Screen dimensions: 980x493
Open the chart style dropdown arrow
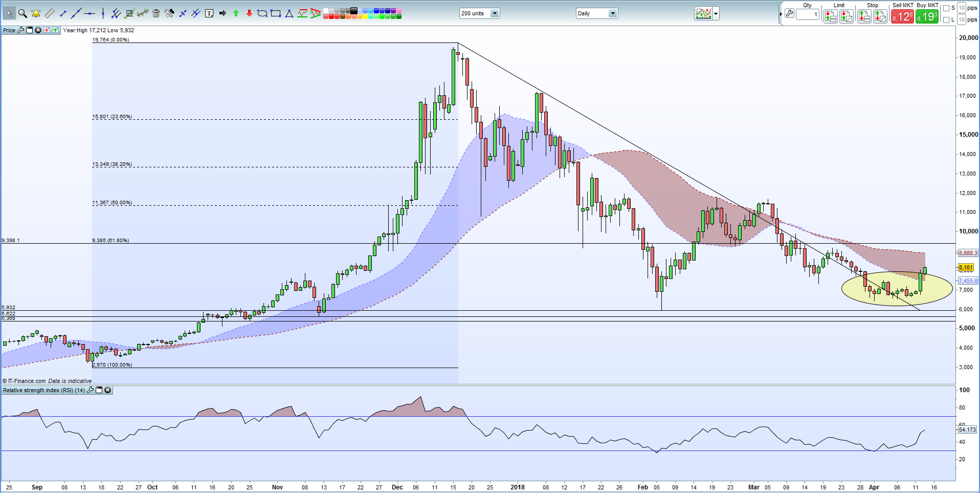[716, 14]
